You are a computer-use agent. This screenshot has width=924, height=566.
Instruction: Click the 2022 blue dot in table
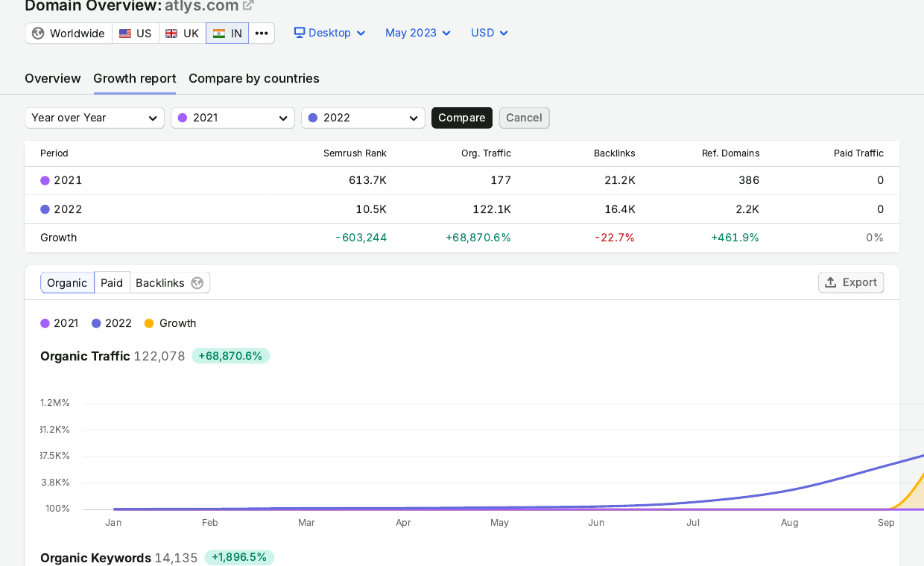tap(45, 209)
